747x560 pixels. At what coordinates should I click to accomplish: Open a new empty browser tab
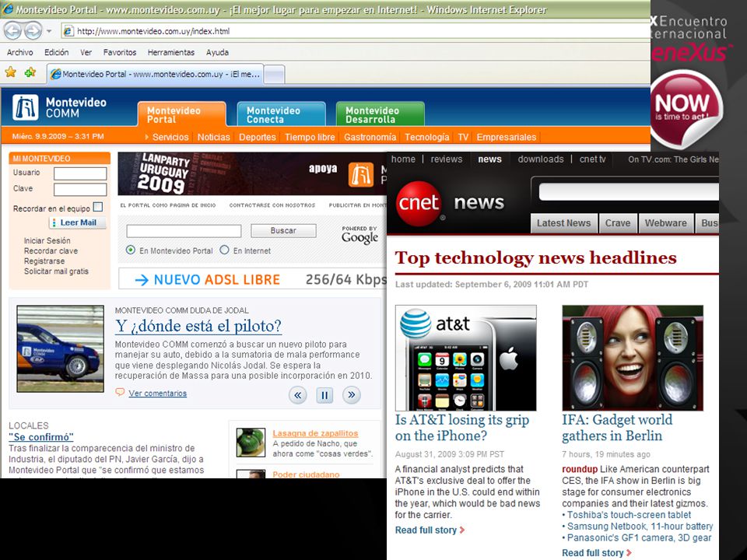(275, 75)
